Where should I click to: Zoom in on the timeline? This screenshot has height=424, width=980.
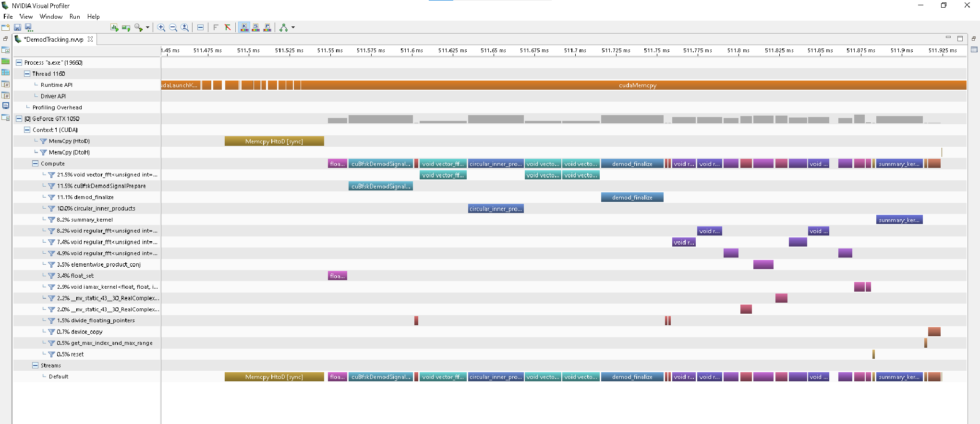pos(161,27)
